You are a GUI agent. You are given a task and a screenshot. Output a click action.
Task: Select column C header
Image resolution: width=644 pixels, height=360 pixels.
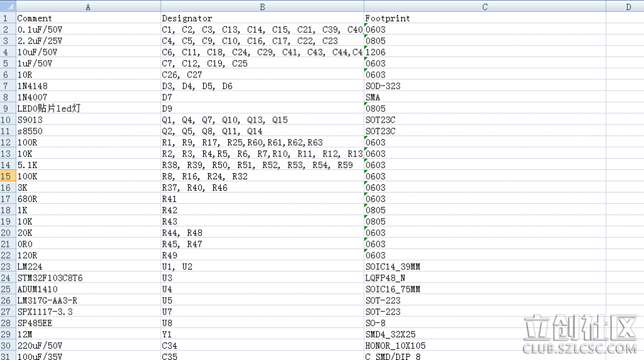coord(484,6)
